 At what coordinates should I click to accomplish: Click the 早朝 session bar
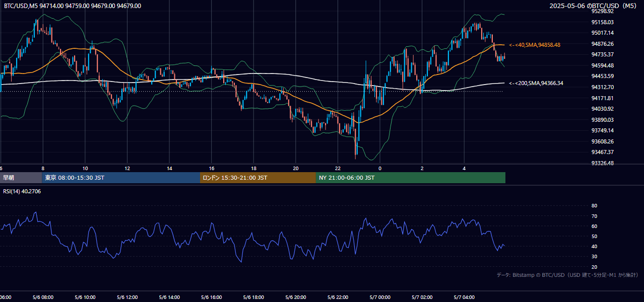[x=21, y=178]
